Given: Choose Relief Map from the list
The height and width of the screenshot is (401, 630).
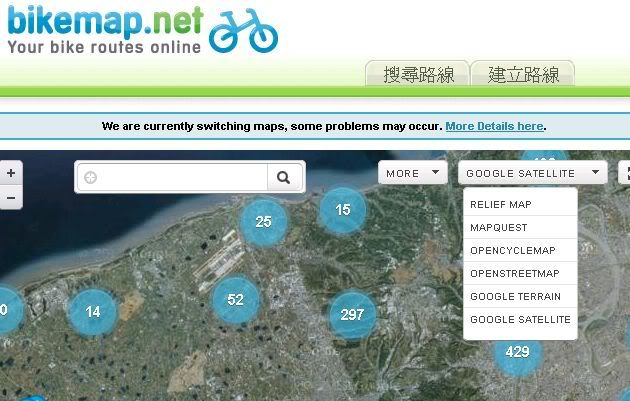Looking at the screenshot, I should pos(501,204).
